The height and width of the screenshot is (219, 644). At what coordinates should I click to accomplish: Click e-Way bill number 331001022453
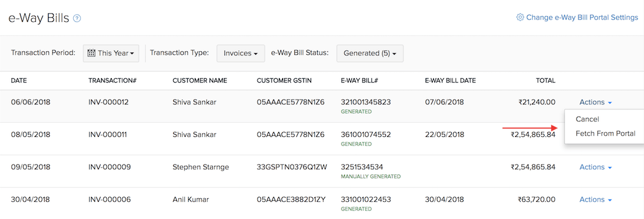[365, 199]
